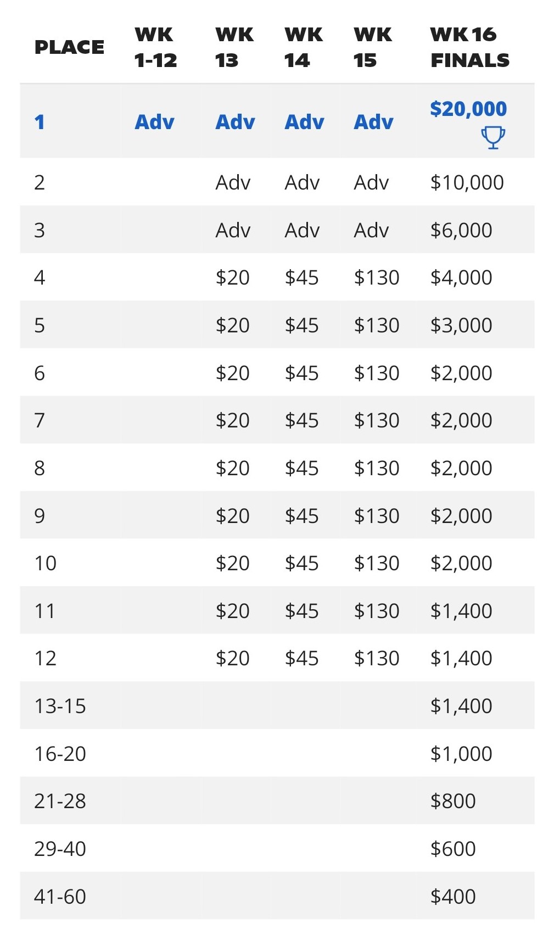Select the WK 16 FINALS column header
Image resolution: width=560 pixels, height=929 pixels.
click(470, 47)
